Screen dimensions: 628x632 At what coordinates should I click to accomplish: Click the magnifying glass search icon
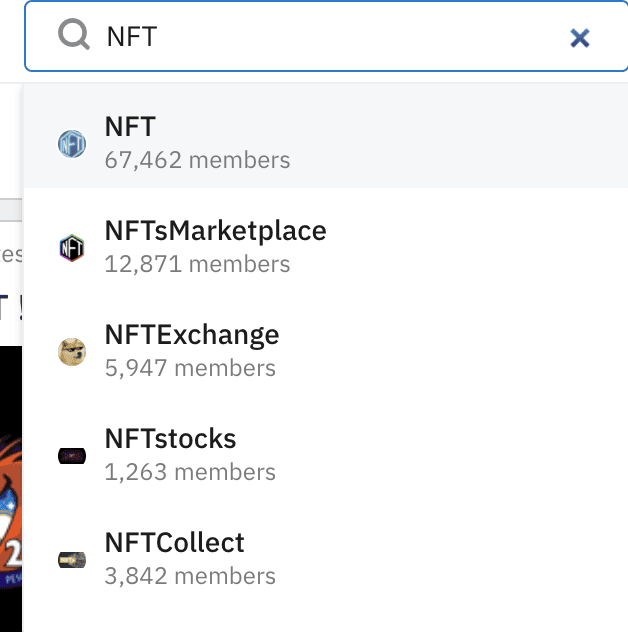(x=74, y=37)
